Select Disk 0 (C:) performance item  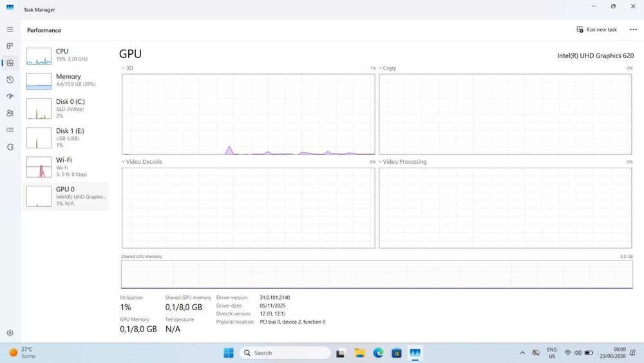click(x=66, y=108)
